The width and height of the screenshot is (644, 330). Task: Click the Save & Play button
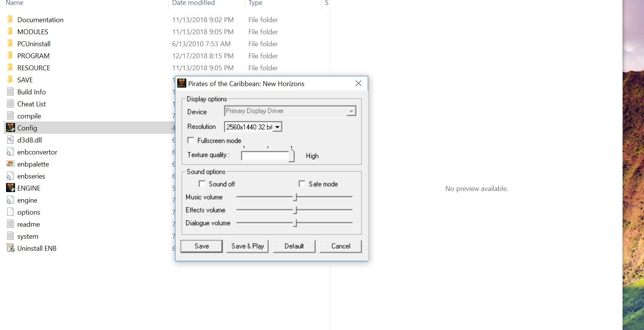(247, 246)
